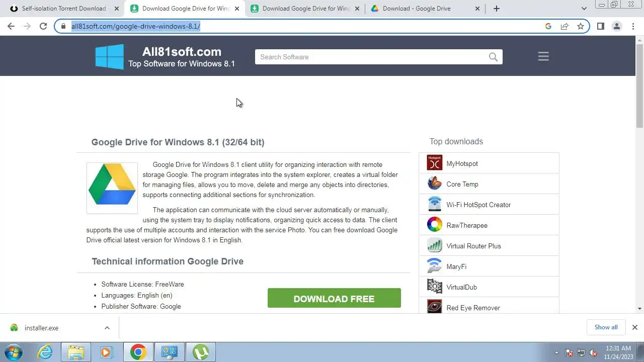The height and width of the screenshot is (362, 644).
Task: Click the Red Eye Remover app icon
Action: pyautogui.click(x=435, y=306)
